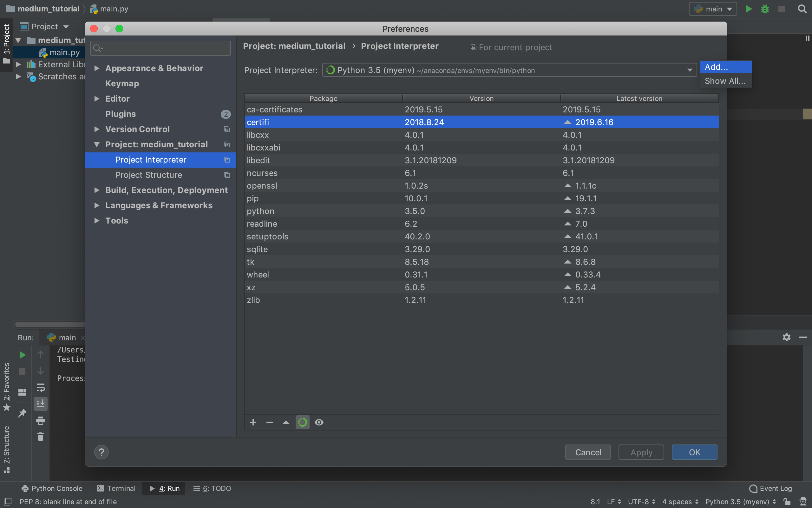Click the inspector hector status bar icon

pos(803,502)
